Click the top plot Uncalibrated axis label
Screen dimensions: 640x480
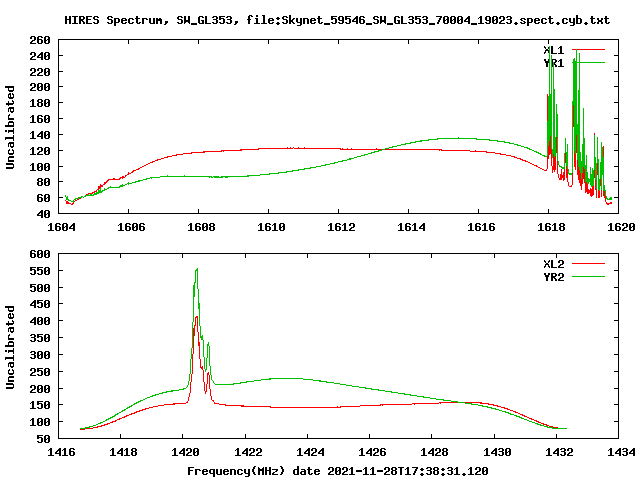coord(10,127)
